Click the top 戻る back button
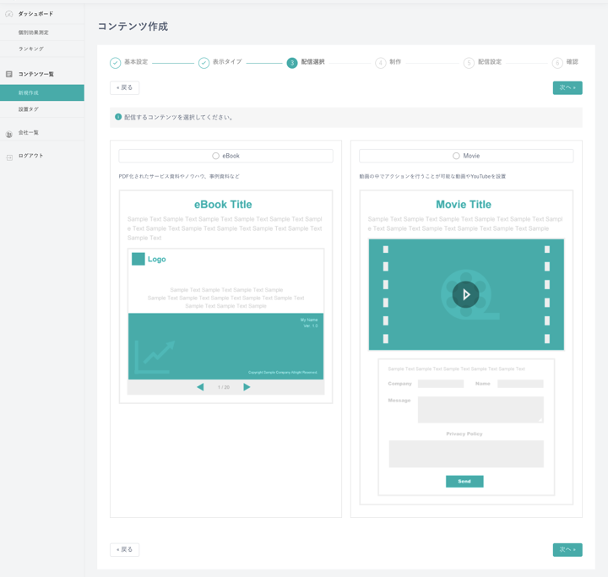This screenshot has width=608, height=577. (x=124, y=88)
